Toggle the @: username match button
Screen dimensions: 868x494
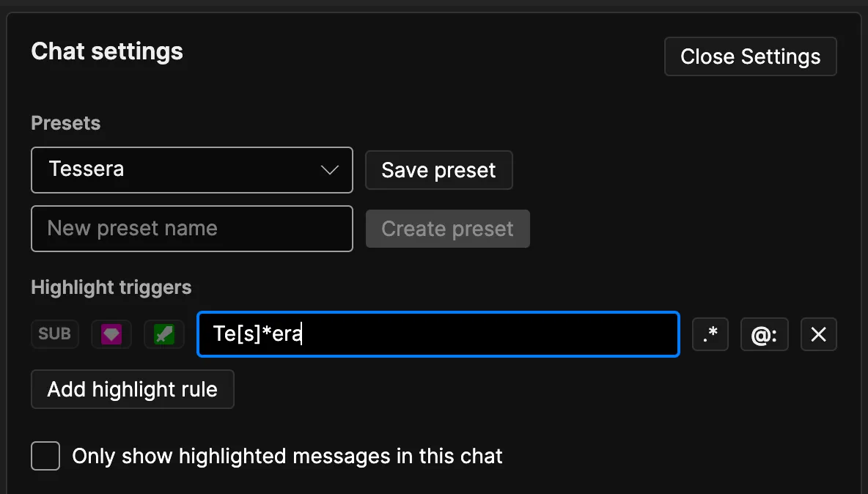coord(764,335)
